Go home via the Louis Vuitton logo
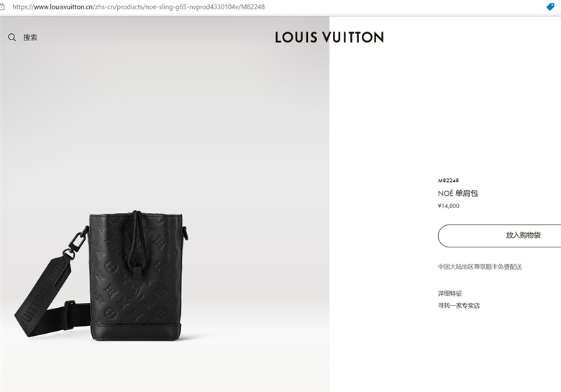 tap(329, 37)
